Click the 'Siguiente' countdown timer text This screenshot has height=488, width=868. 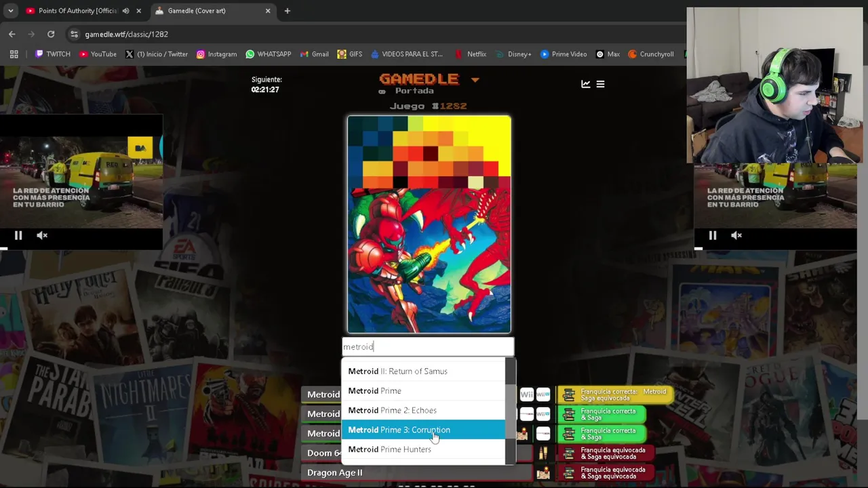tap(266, 84)
